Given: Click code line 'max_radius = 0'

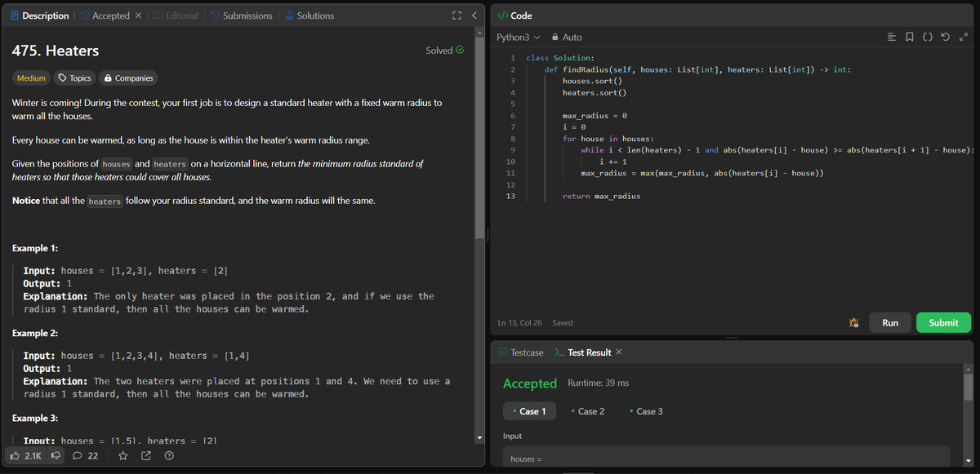Looking at the screenshot, I should tap(595, 116).
